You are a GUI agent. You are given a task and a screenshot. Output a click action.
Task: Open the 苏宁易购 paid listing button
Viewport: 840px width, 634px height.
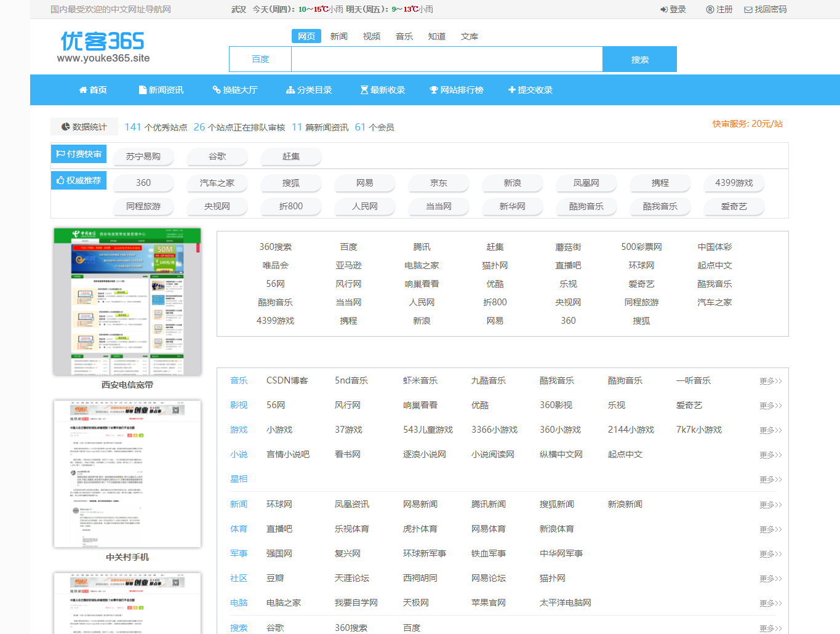[143, 156]
